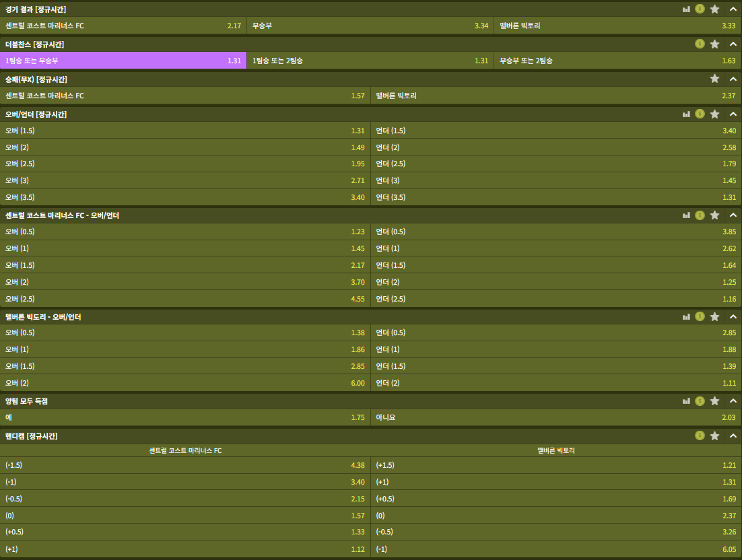Image resolution: width=742 pixels, height=560 pixels.
Task: Collapse the 더블찬스 [정규시간] section
Action: [733, 44]
